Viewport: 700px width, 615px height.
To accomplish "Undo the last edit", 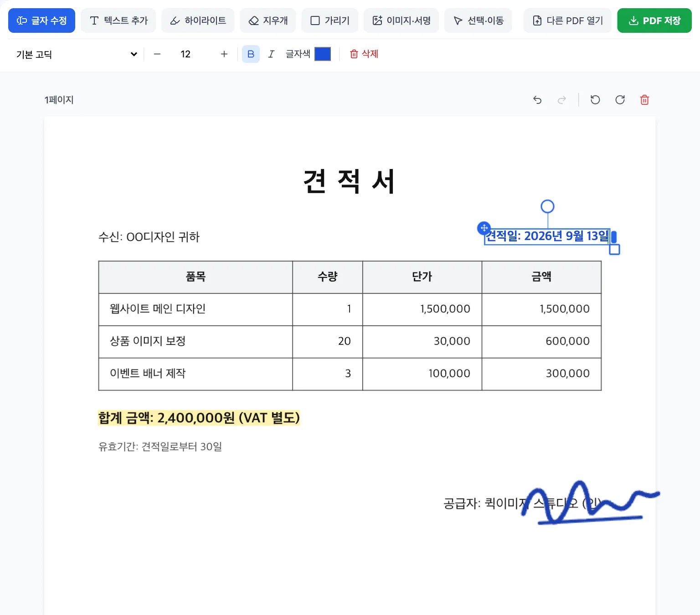I will coord(537,100).
